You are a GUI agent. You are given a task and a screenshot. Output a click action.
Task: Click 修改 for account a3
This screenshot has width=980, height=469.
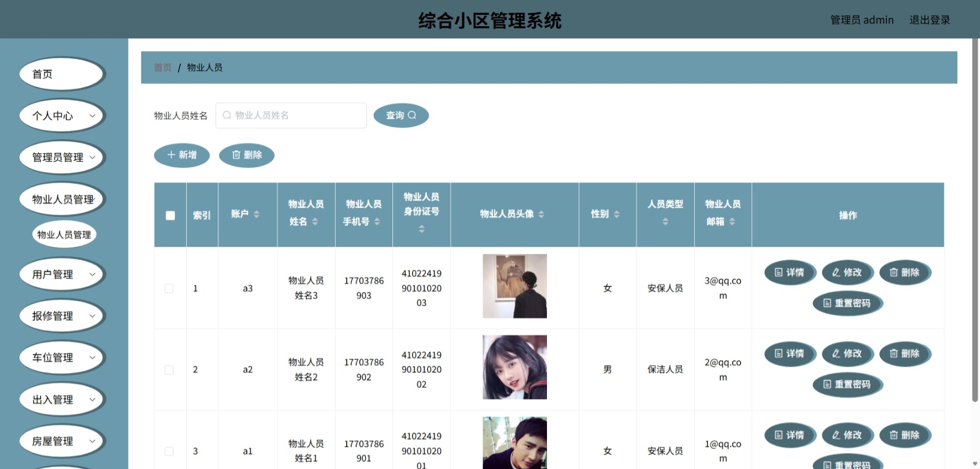(x=847, y=272)
